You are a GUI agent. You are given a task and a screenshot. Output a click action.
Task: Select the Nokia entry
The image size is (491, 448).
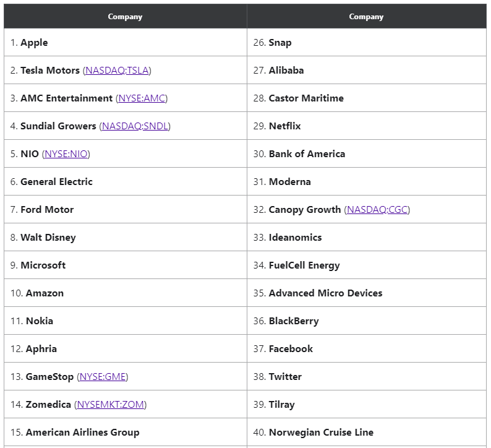tap(40, 321)
